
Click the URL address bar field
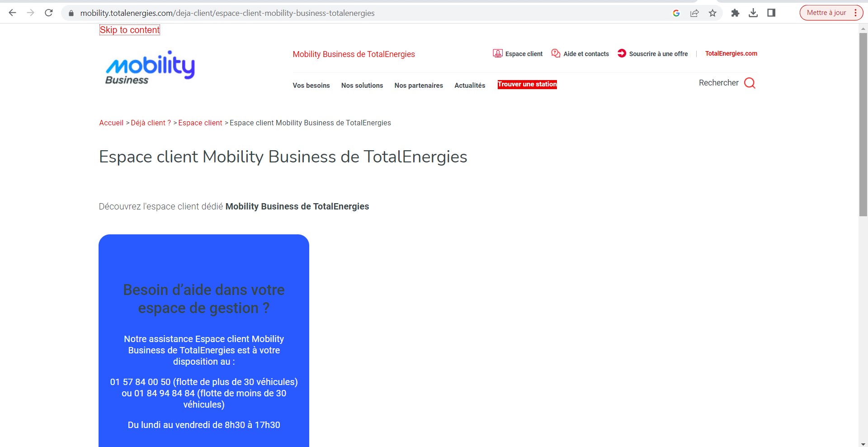(362, 13)
